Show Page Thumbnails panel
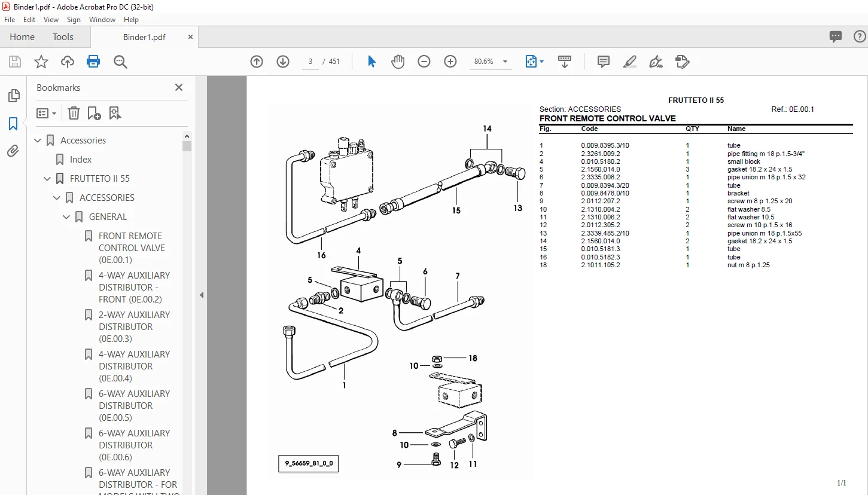868x495 pixels. click(x=13, y=96)
